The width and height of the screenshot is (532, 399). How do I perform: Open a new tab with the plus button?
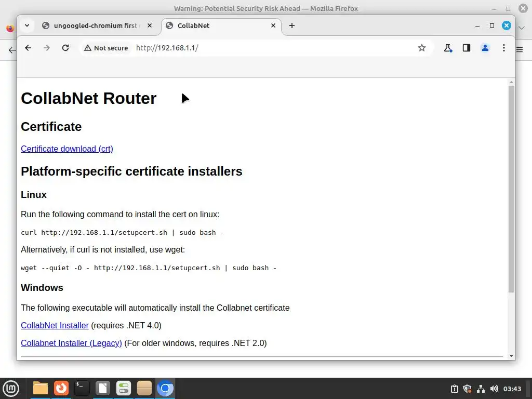tap(292, 25)
